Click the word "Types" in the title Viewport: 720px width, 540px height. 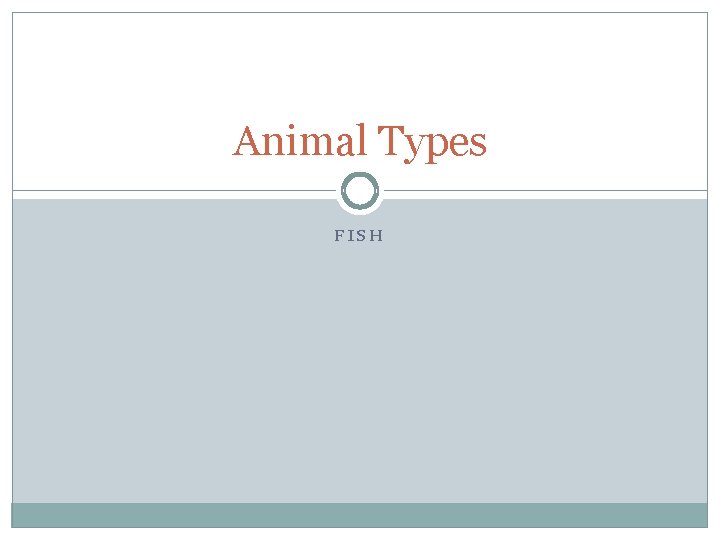coord(432,144)
